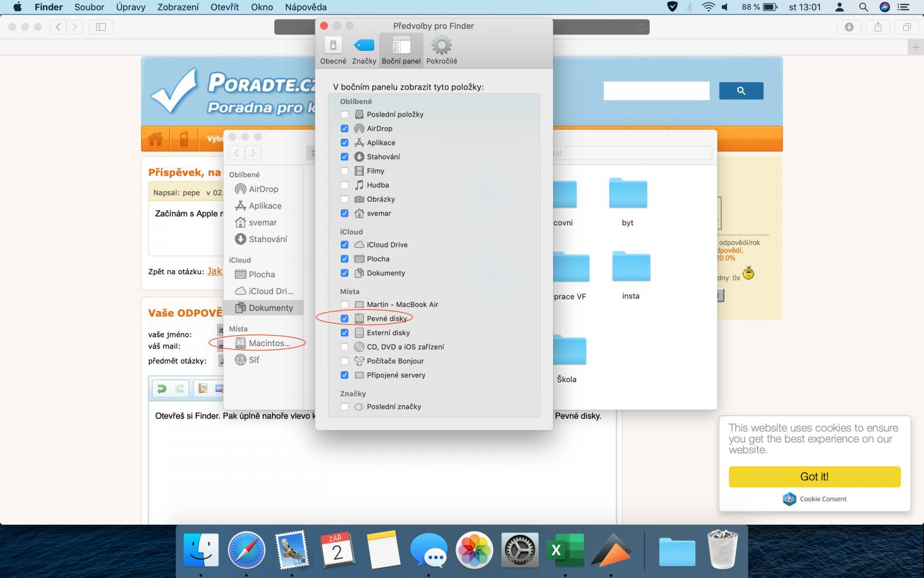
Task: Go forward in the Finder window
Action: tap(253, 153)
